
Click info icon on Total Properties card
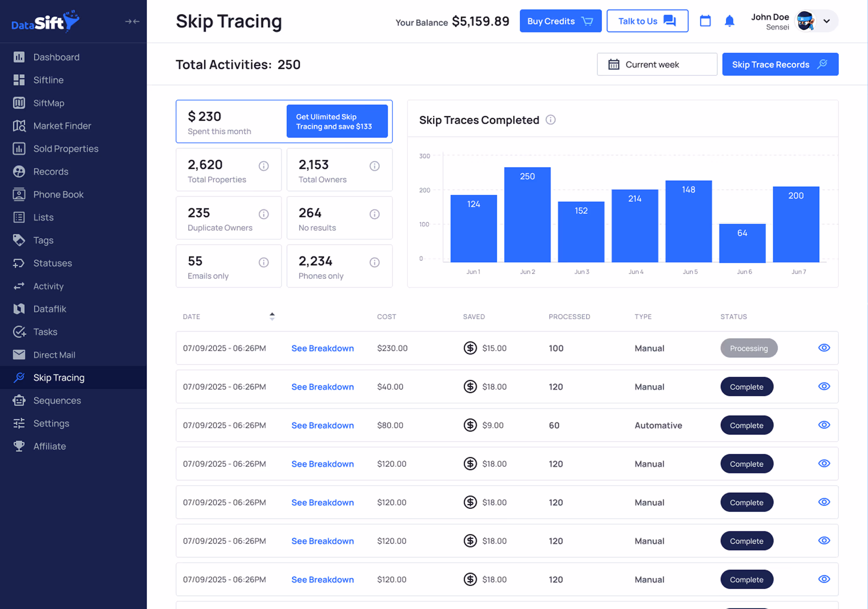tap(263, 166)
